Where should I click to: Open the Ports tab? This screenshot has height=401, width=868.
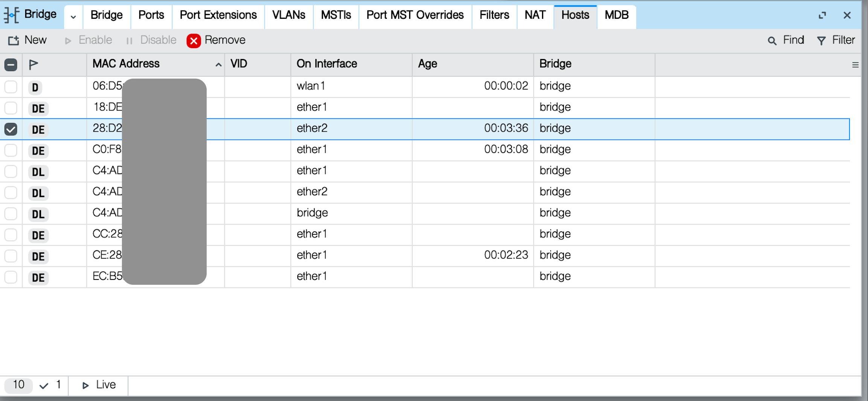[x=151, y=15]
